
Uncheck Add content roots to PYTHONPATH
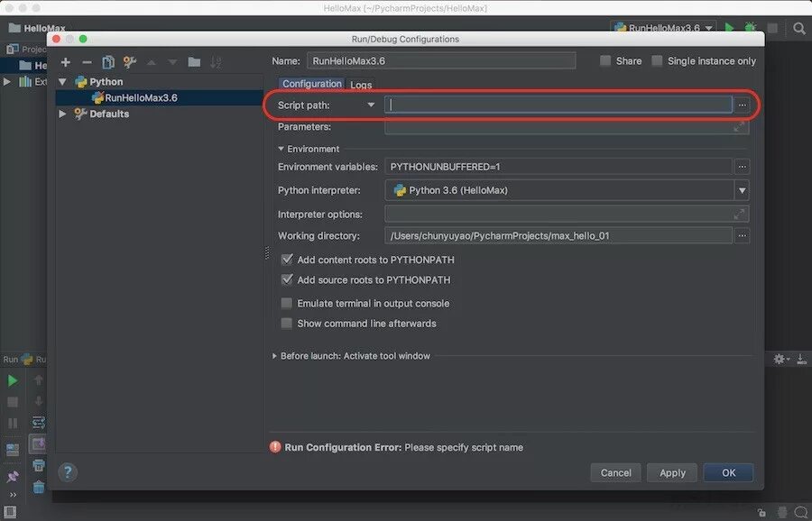click(x=286, y=260)
